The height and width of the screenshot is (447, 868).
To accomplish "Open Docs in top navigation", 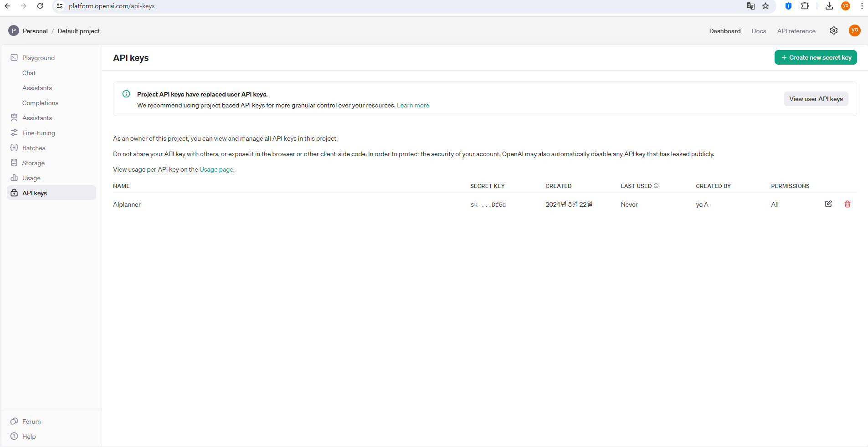I will (x=759, y=31).
